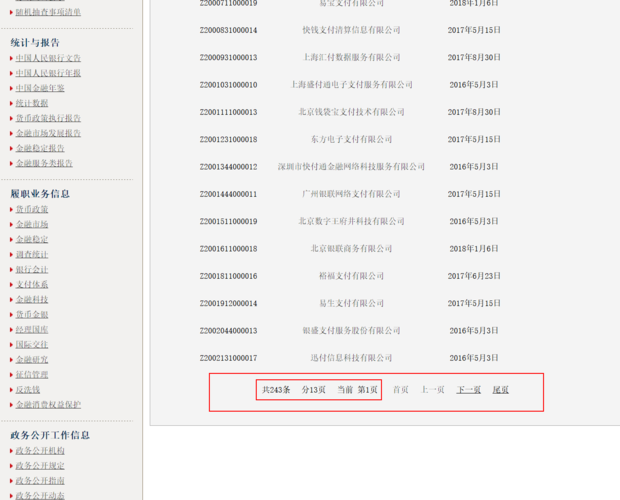
Task: Select license number Z2000931000013
Action: [x=229, y=58]
